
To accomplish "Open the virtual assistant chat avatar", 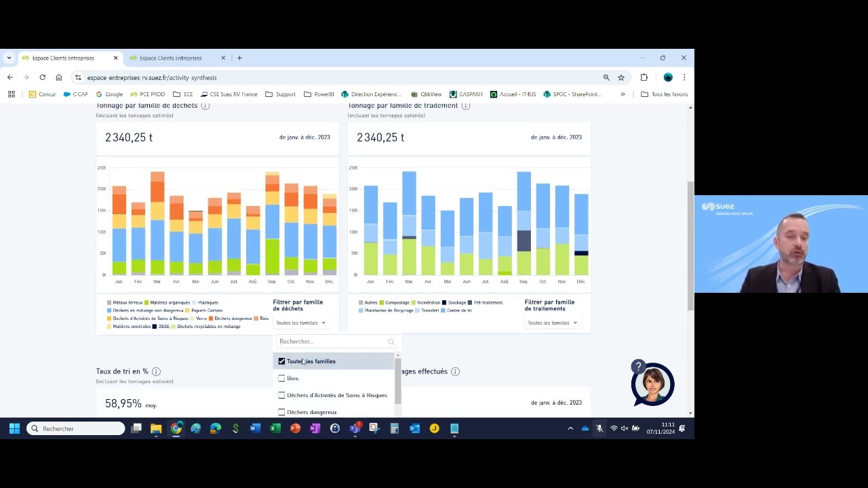I will click(x=652, y=384).
